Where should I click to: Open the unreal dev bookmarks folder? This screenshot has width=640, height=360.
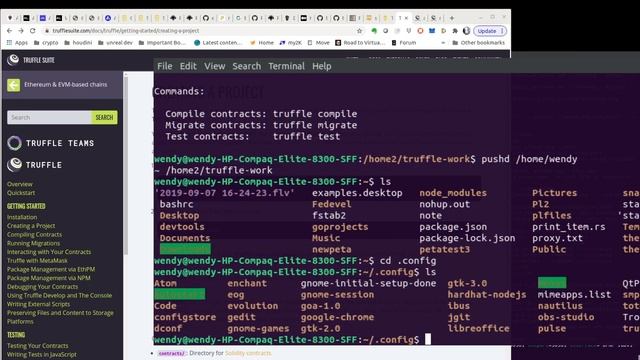[x=115, y=42]
